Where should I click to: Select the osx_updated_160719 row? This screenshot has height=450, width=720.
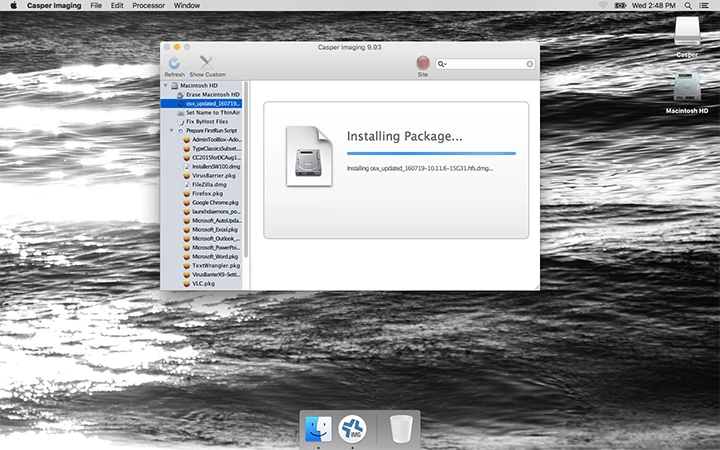tap(201, 104)
